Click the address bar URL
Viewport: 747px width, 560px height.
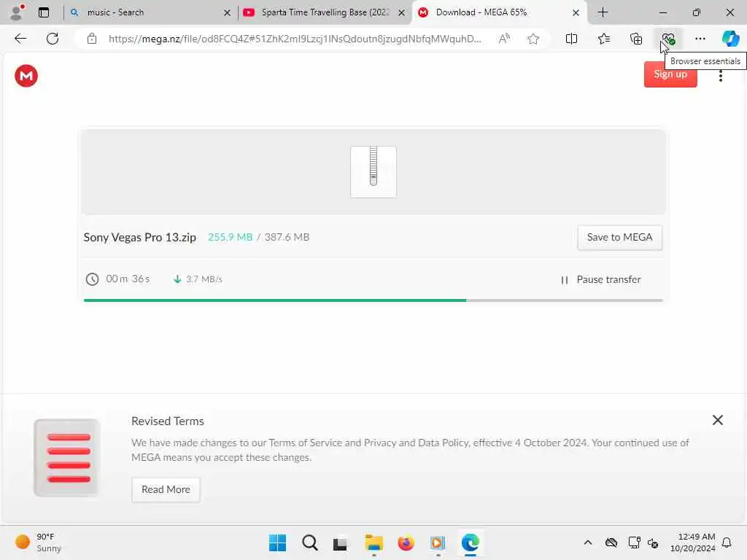pyautogui.click(x=295, y=39)
